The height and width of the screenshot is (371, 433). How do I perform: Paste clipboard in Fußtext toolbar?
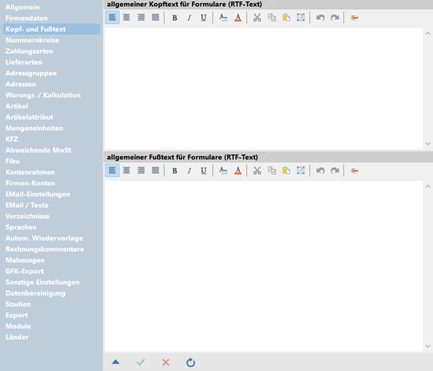pos(286,171)
